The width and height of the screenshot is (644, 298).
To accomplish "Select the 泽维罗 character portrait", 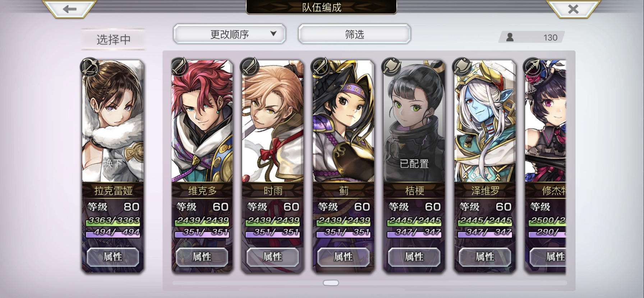I will [485, 121].
